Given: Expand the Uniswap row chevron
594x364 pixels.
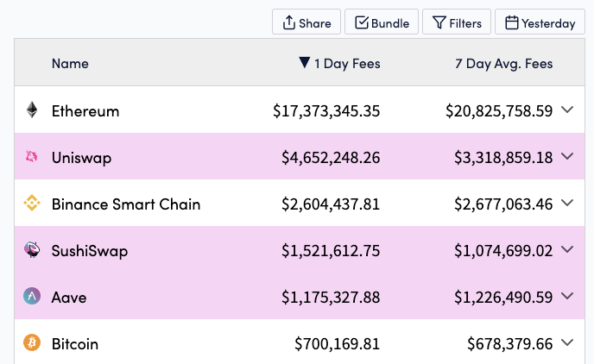Looking at the screenshot, I should [x=567, y=156].
